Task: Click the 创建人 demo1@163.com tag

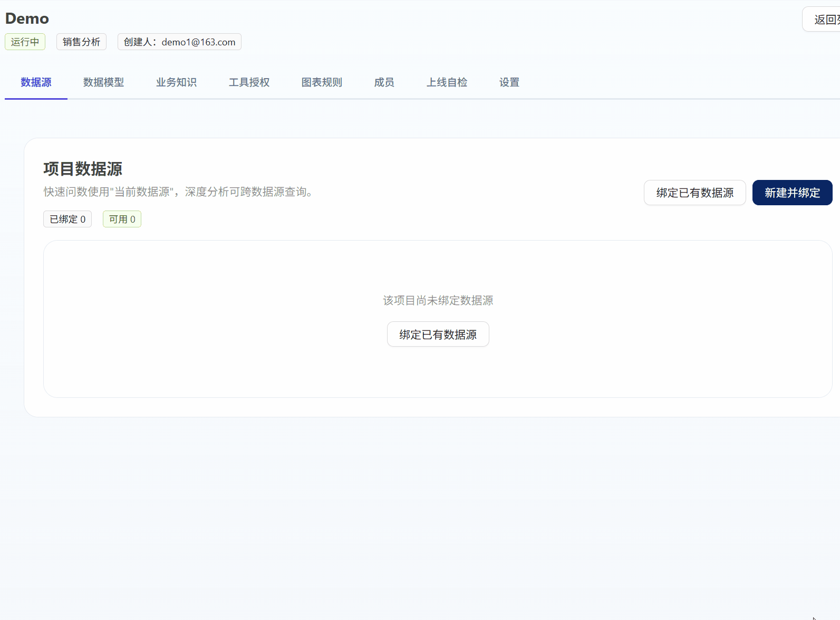Action: [x=179, y=42]
